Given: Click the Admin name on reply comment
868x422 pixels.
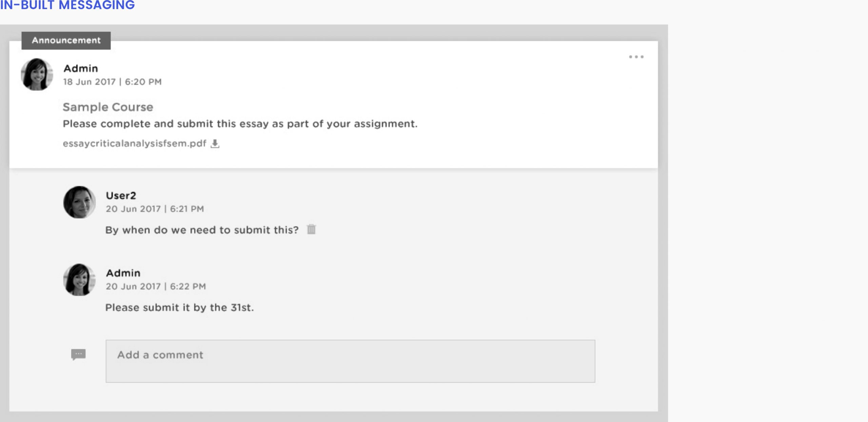Looking at the screenshot, I should point(123,273).
